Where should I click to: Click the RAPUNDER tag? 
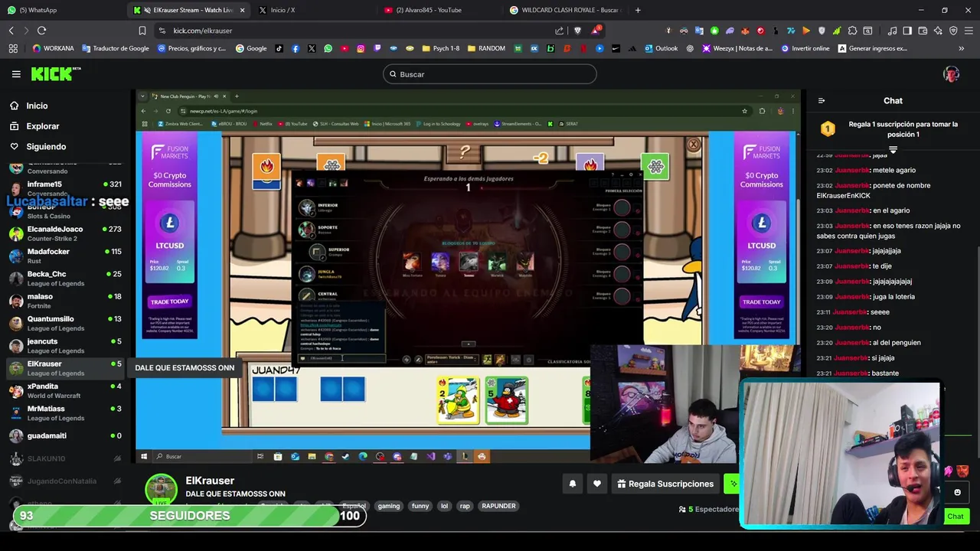498,506
